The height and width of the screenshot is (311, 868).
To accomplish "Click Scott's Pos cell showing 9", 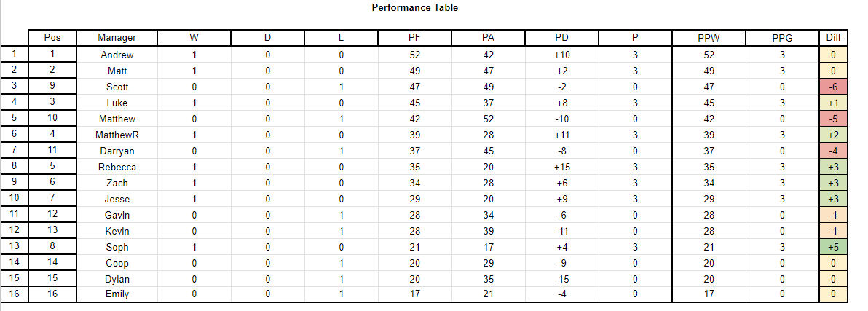I will point(52,87).
